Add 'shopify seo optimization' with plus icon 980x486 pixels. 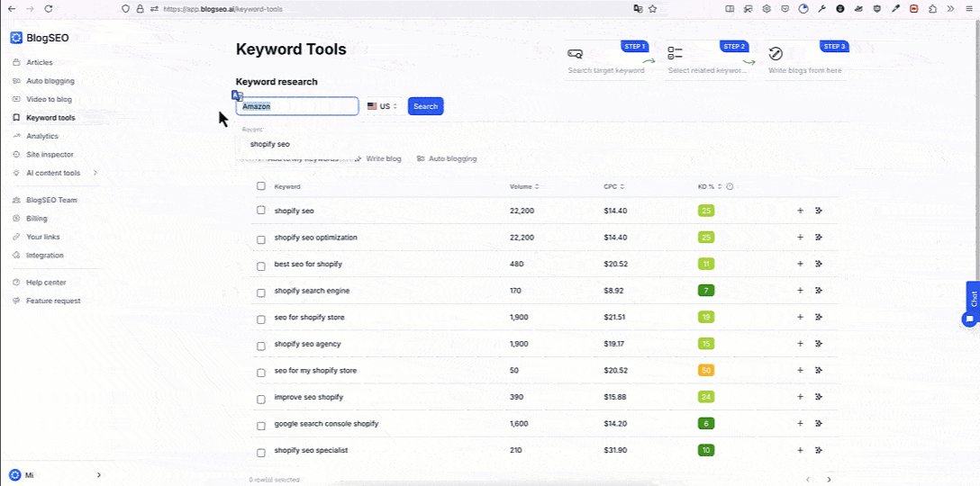(800, 238)
